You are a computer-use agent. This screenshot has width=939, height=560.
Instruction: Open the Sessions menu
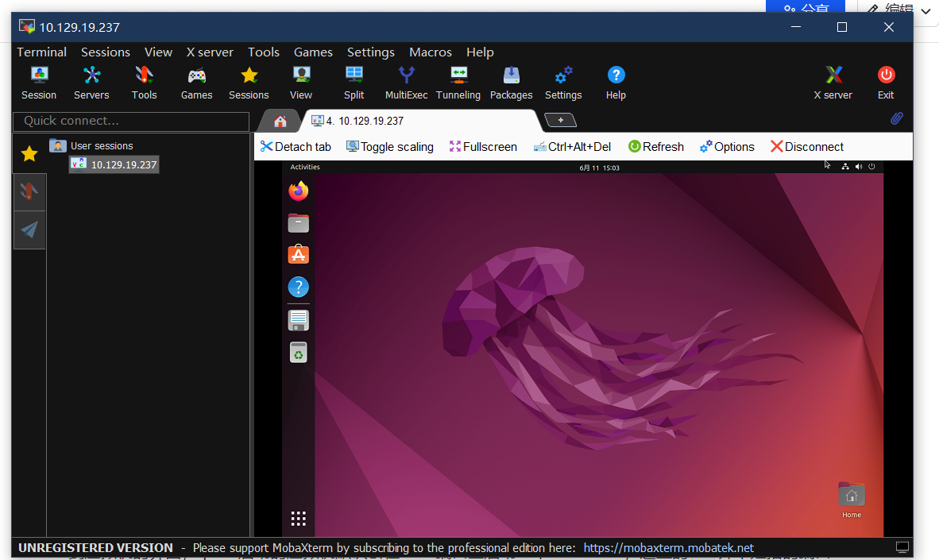(106, 52)
